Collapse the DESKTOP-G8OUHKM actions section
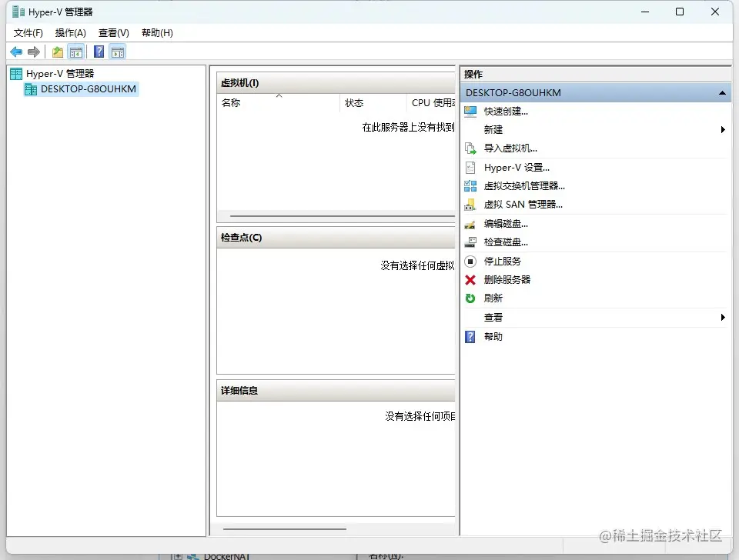Viewport: 739px width, 560px height. click(722, 93)
